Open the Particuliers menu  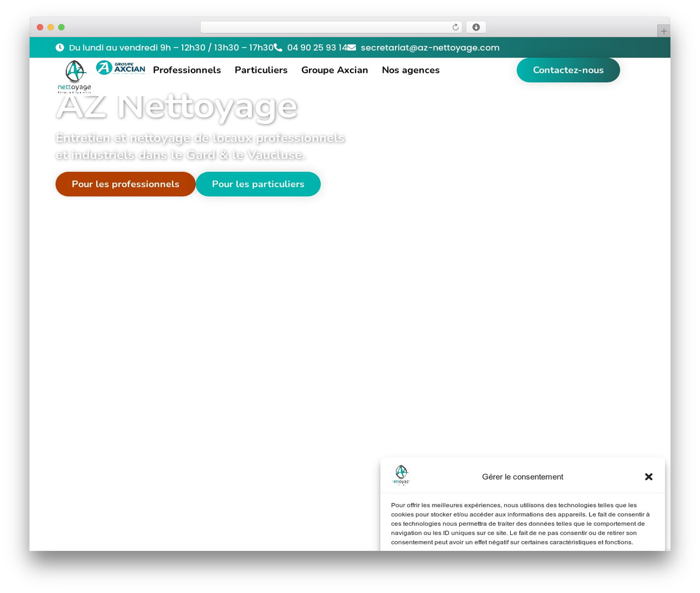click(261, 70)
